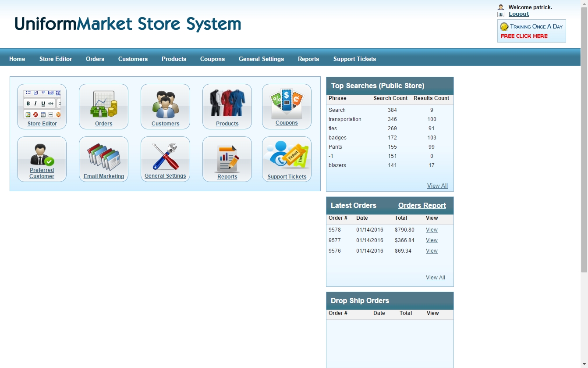Open the Store Editor dashboard icon
588x368 pixels.
tap(42, 107)
